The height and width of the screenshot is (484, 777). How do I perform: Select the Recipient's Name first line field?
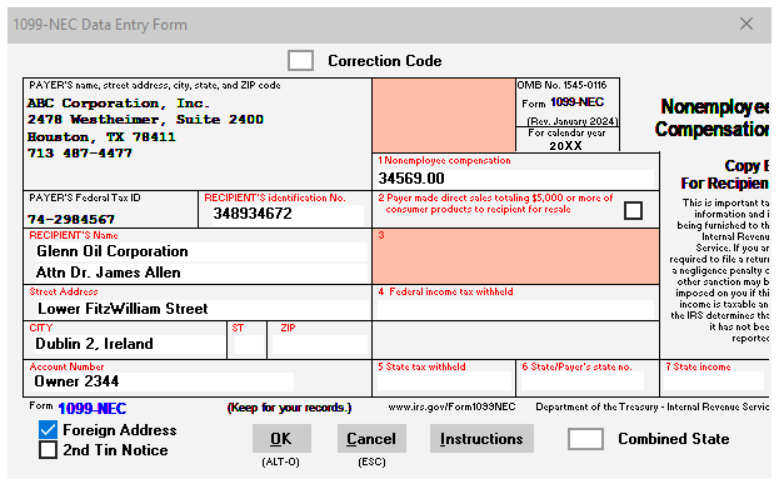[x=198, y=251]
